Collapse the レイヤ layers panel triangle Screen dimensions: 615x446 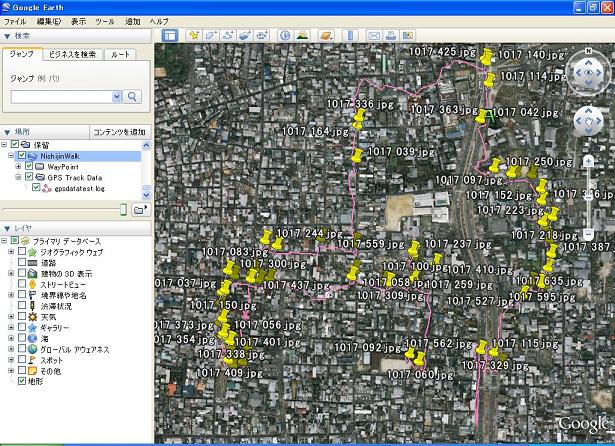click(x=7, y=228)
